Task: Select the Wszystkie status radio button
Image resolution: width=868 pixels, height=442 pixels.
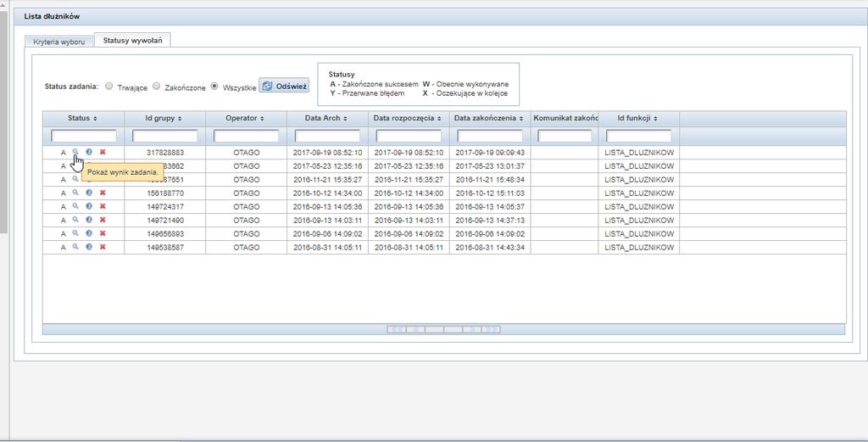Action: pyautogui.click(x=214, y=86)
